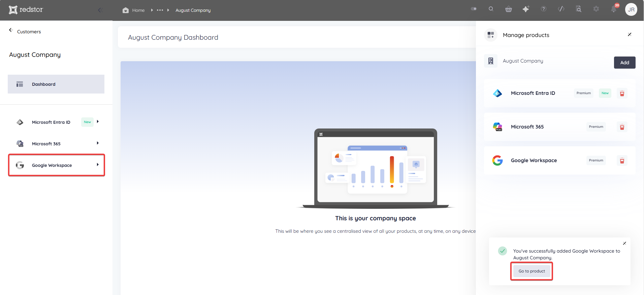The image size is (644, 295).
Task: Collapse the sidebar with double-chevron icon
Action: pos(100,10)
